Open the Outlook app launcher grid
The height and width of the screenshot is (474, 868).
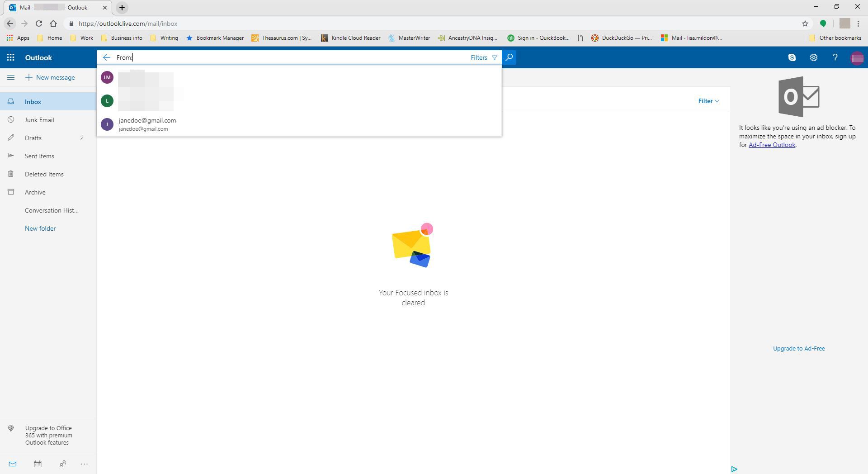pos(10,57)
